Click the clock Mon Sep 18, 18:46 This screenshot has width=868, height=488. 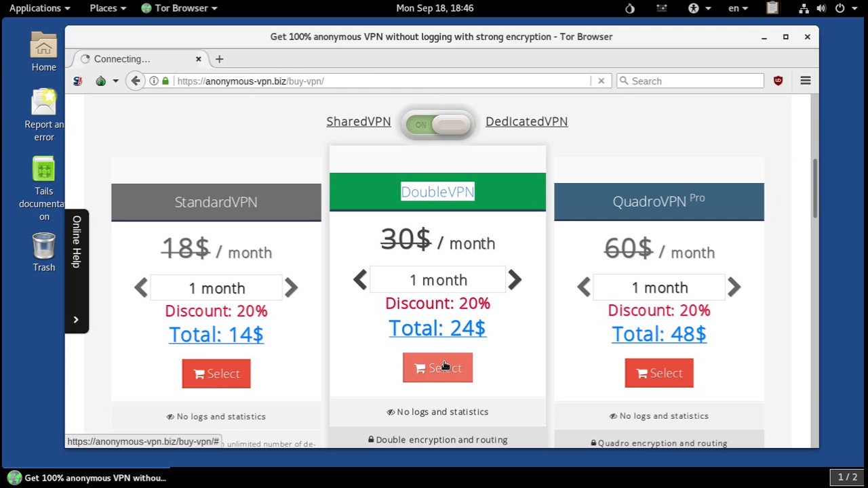[435, 8]
